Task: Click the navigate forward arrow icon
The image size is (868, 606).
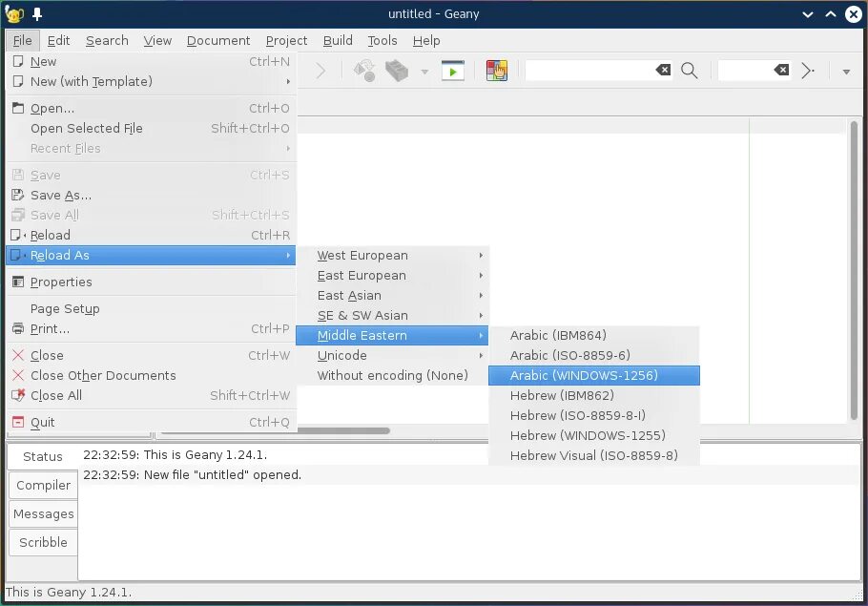Action: (x=320, y=71)
